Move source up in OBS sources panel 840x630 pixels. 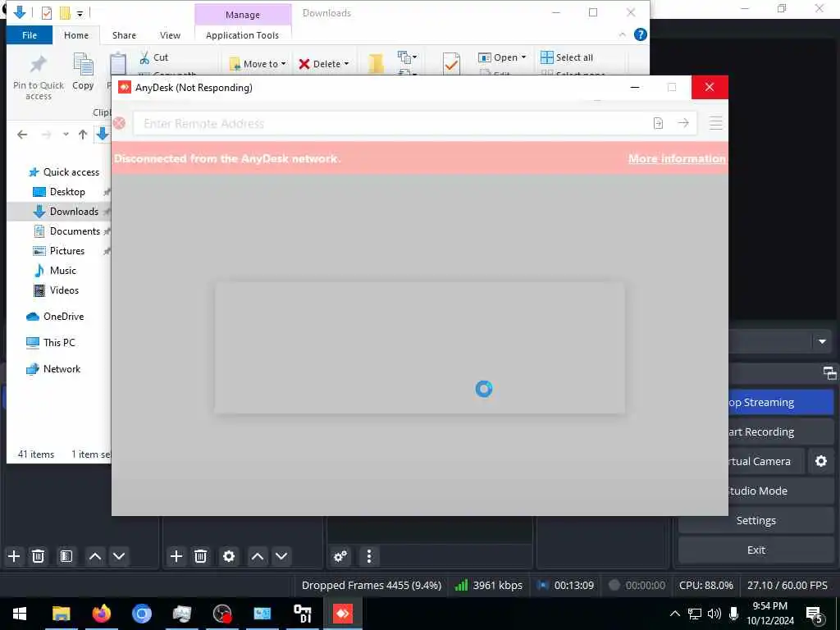click(257, 556)
